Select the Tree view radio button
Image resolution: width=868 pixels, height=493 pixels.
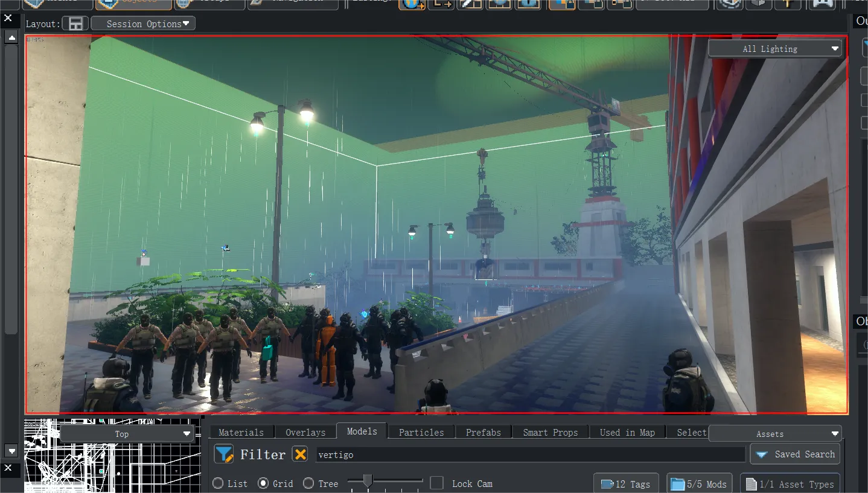[x=308, y=483]
